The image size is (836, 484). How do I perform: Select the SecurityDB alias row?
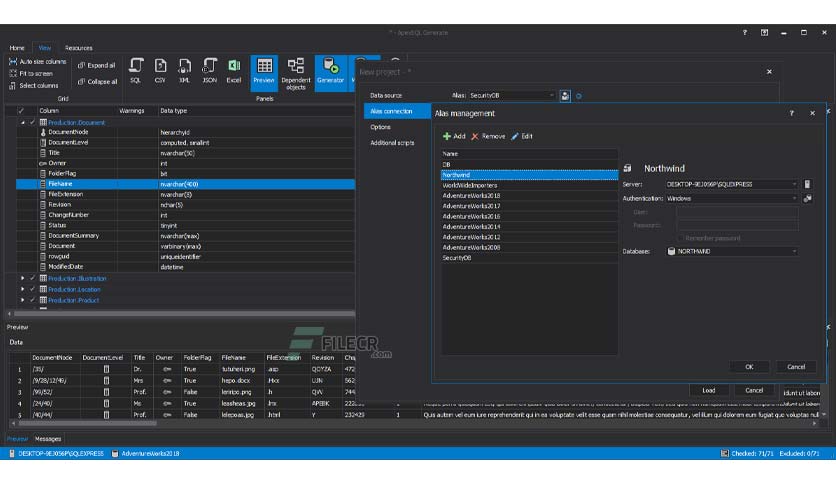529,258
